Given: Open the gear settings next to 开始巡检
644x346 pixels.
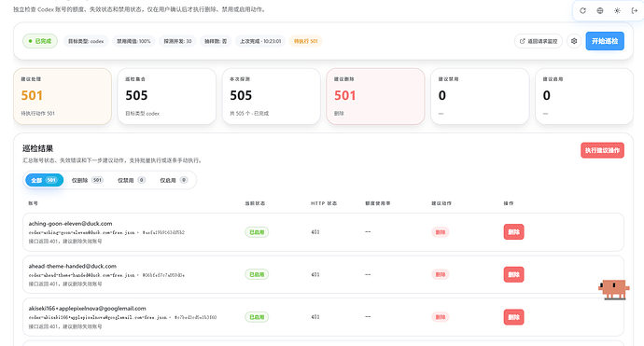Looking at the screenshot, I should coord(574,41).
